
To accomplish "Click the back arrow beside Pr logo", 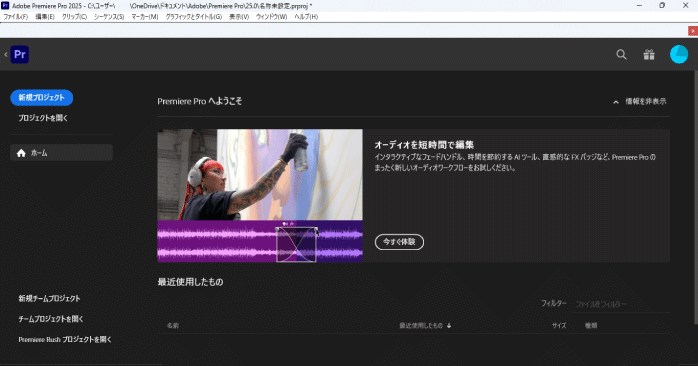I will (6, 54).
